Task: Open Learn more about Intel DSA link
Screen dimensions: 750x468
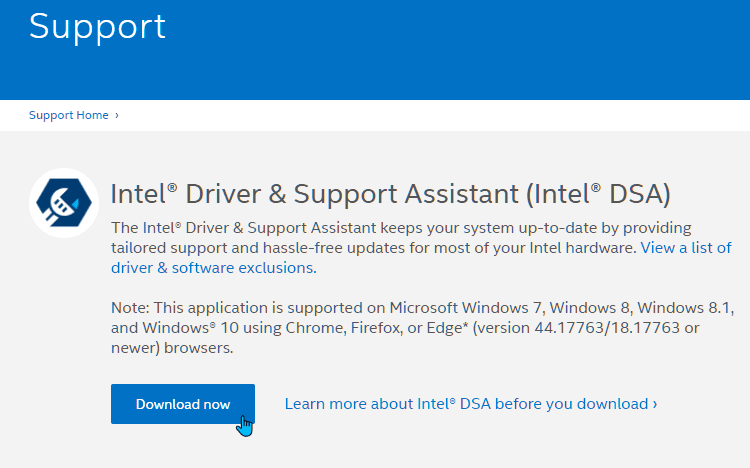Action: tap(471, 404)
